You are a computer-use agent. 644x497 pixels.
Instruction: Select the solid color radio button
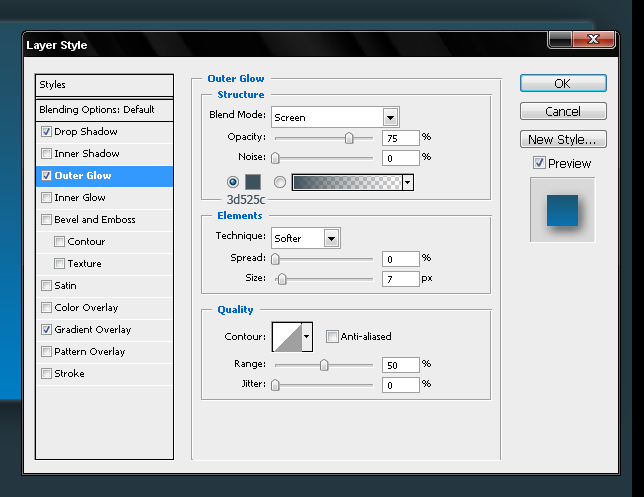click(x=234, y=182)
